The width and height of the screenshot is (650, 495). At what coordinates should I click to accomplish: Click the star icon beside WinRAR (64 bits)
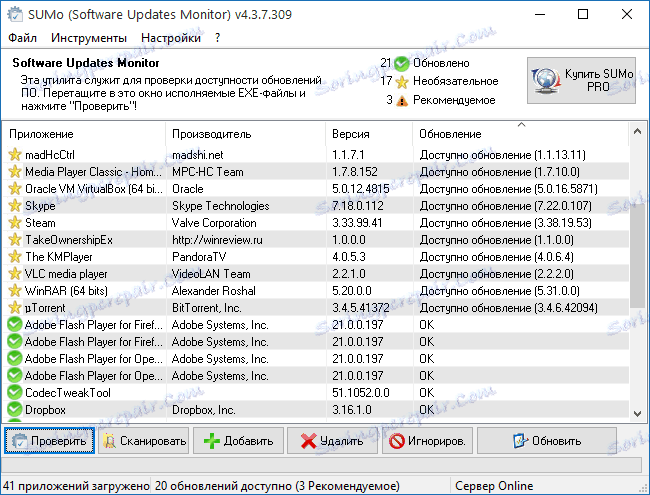point(15,291)
